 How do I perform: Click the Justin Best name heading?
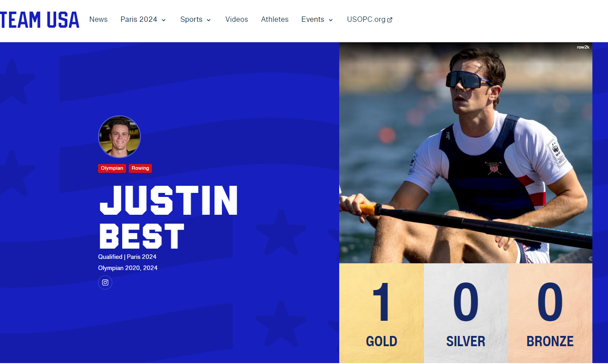point(168,217)
